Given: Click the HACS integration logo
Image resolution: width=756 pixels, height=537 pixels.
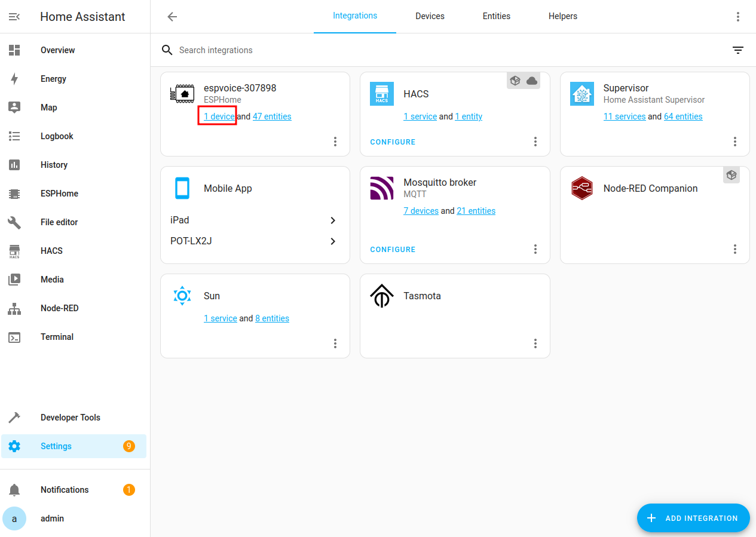Looking at the screenshot, I should 382,94.
